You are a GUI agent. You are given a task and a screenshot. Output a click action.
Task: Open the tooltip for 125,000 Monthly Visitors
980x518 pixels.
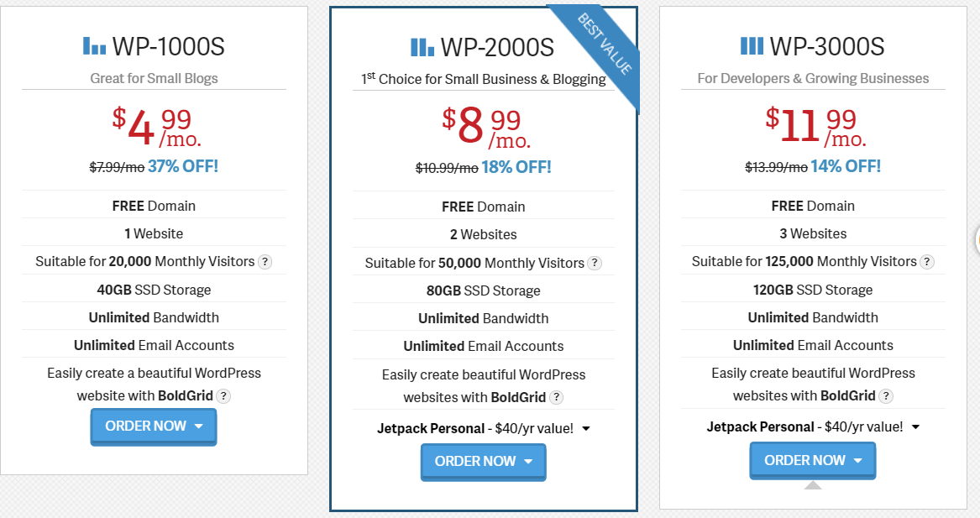[x=927, y=262]
